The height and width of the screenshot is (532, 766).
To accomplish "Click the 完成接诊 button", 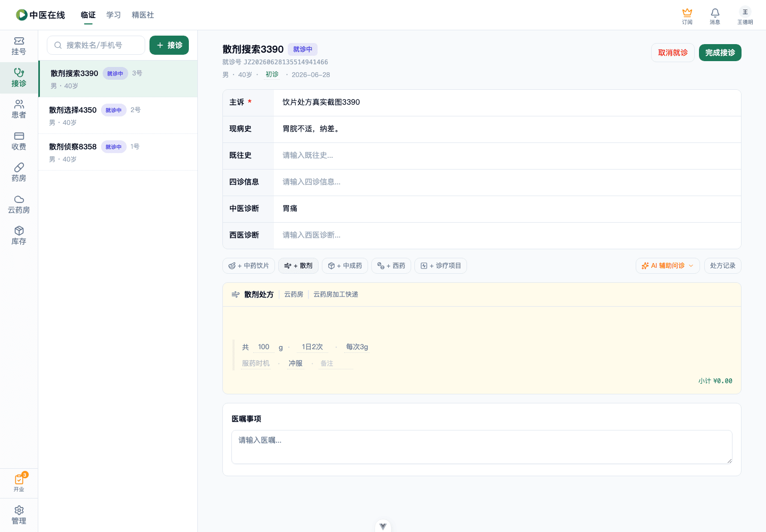I will click(x=720, y=53).
